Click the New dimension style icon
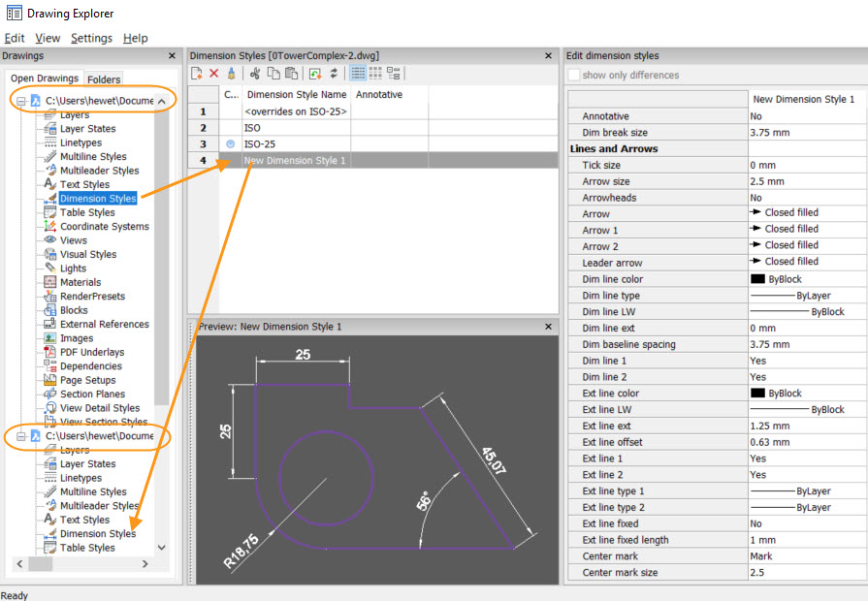This screenshot has width=868, height=601. coord(197,73)
